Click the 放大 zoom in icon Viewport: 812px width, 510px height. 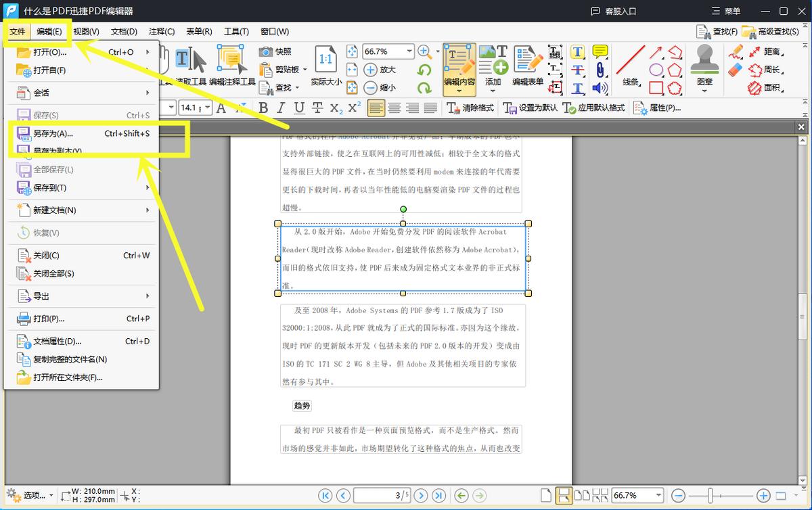pos(371,69)
